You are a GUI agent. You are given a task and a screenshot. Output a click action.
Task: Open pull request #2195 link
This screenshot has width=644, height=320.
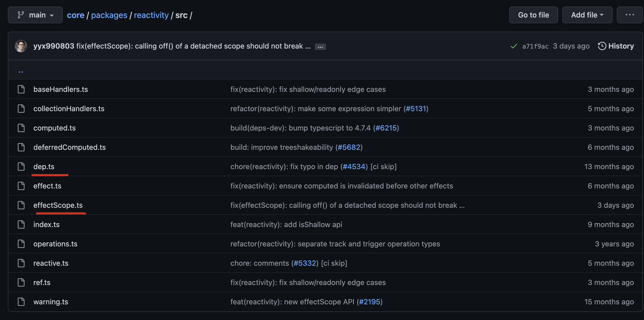pyautogui.click(x=370, y=302)
